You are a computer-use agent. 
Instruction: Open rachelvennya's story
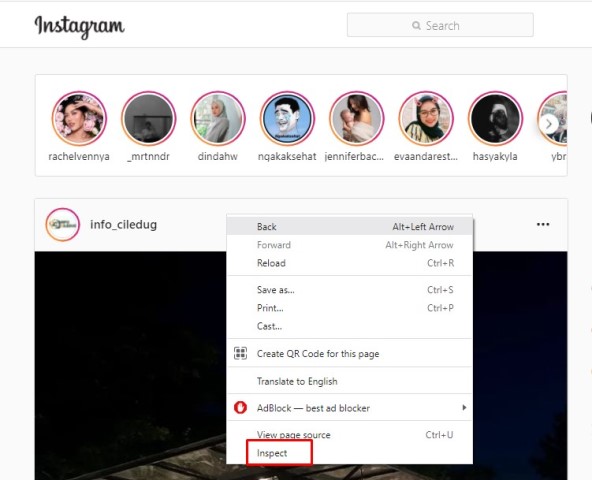pyautogui.click(x=79, y=119)
